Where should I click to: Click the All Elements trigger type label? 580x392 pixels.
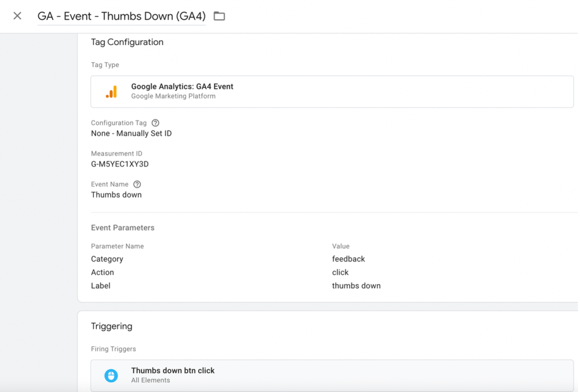coord(151,381)
